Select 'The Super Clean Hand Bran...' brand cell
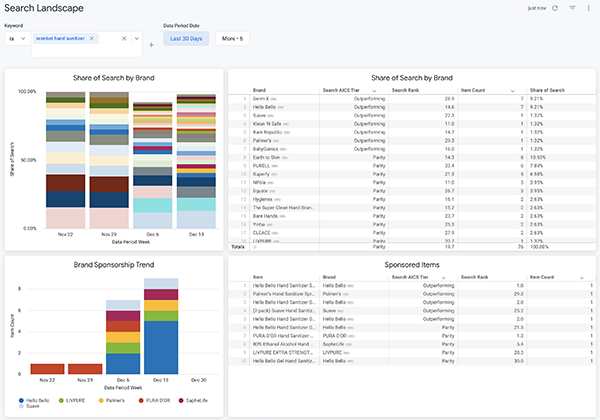 284,208
